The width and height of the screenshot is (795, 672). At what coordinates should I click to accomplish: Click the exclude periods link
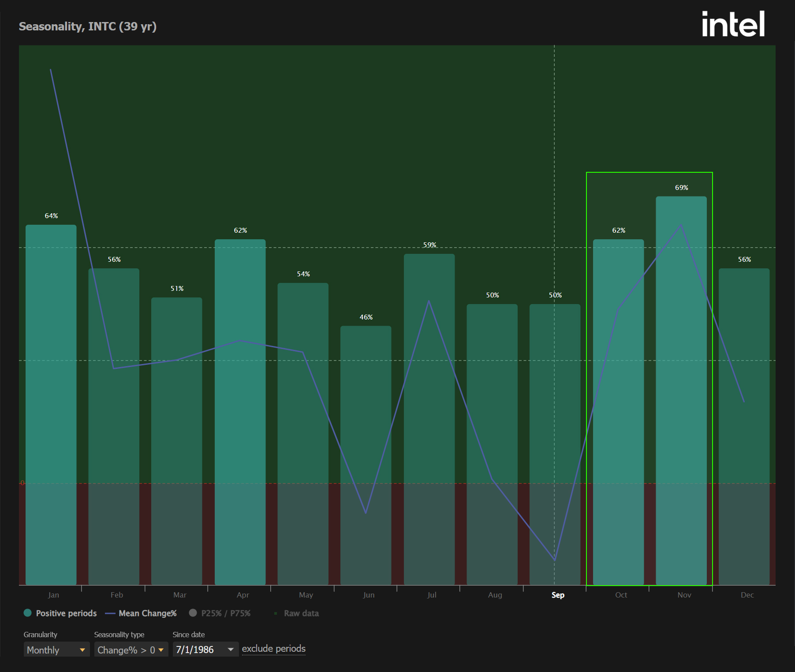274,649
